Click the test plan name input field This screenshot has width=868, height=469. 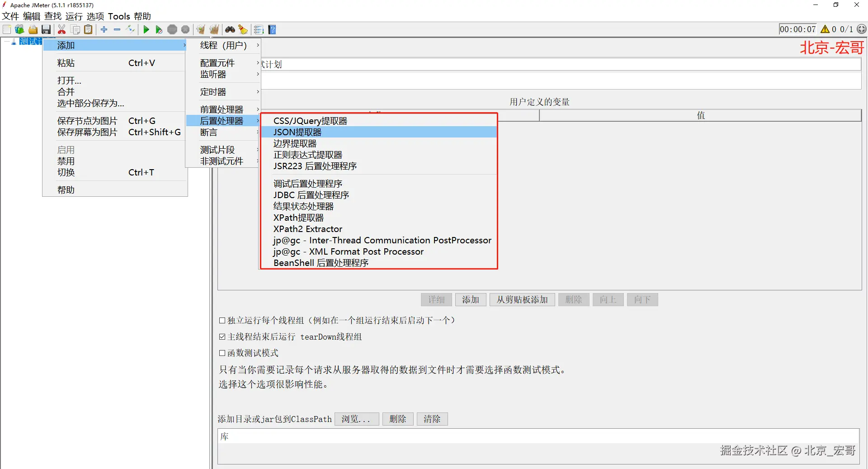(561, 64)
